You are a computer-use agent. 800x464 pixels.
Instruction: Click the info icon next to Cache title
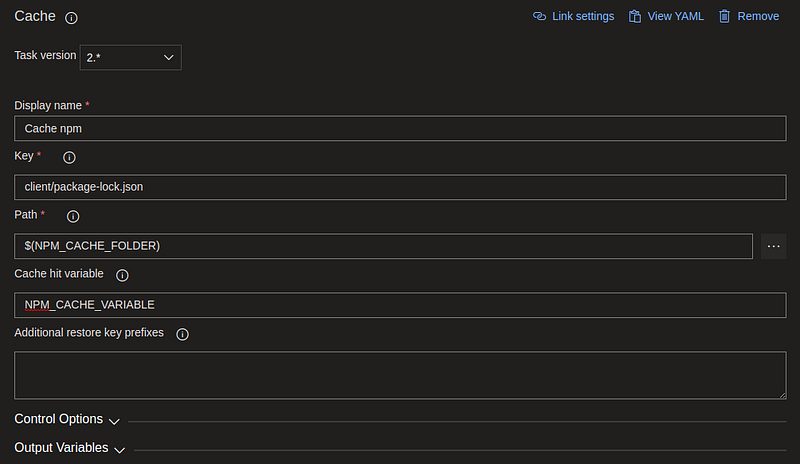pos(71,18)
